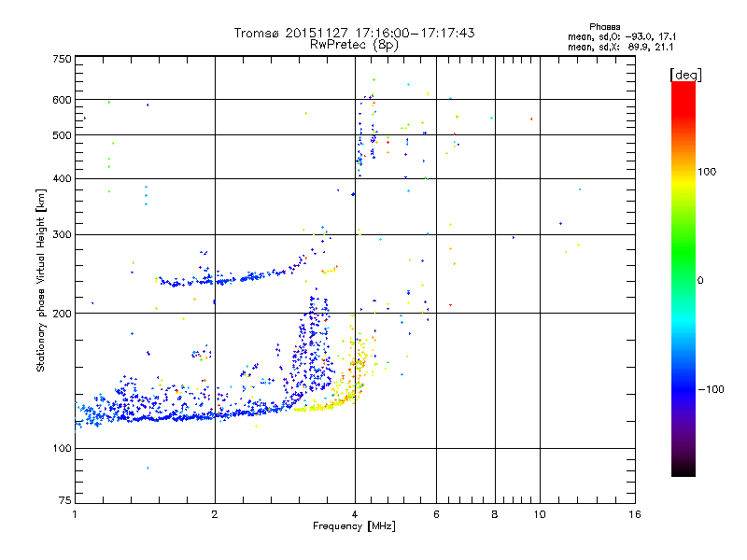The width and height of the screenshot is (747, 560).
Task: Click the 200 km tick label on y-axis
Action: pyautogui.click(x=62, y=314)
